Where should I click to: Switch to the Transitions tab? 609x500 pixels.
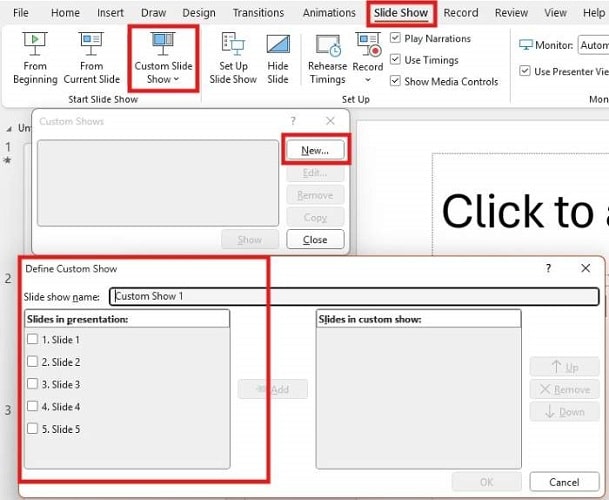pos(258,13)
